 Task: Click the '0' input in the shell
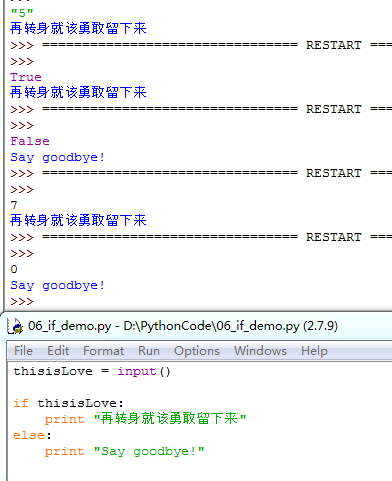(14, 269)
